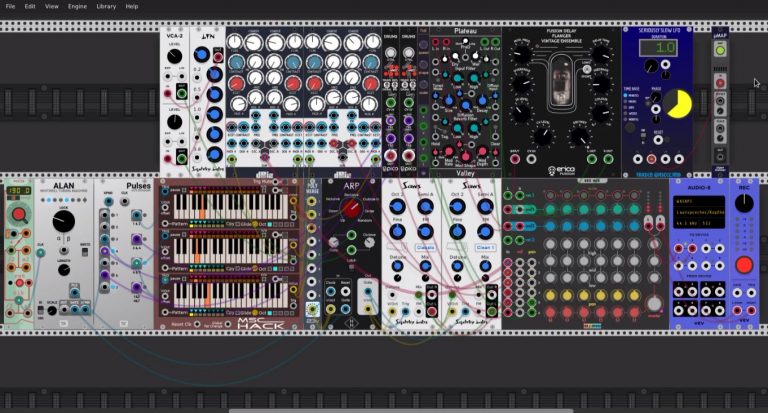Viewport: 768px width, 413px height.
Task: Open the Help menu
Action: [132, 6]
